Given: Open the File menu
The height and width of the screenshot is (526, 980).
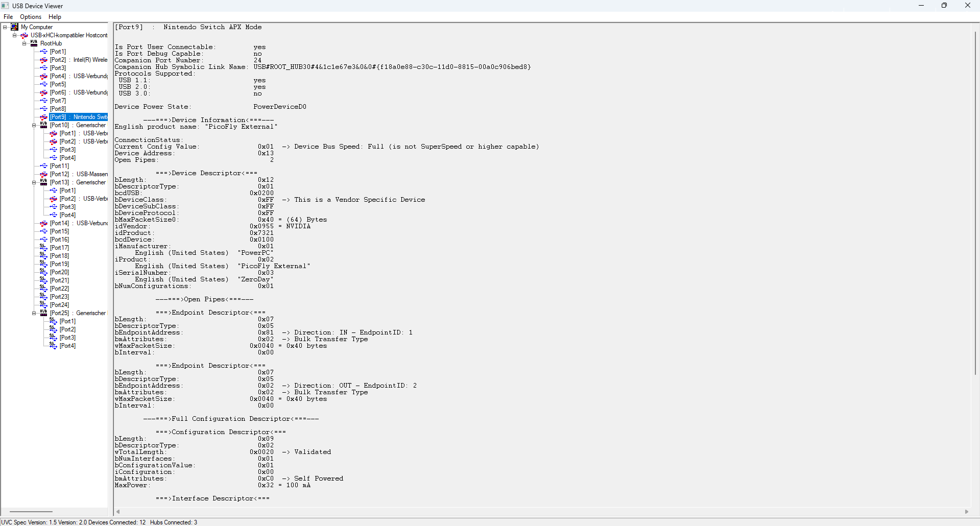Looking at the screenshot, I should [8, 17].
